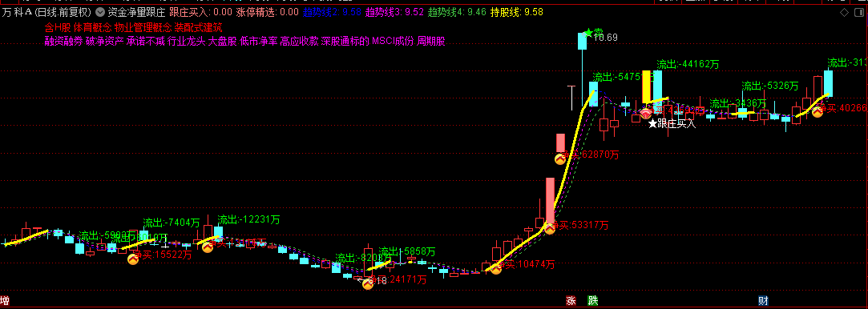Click the 财 marker on the bottom axis
This screenshot has width=868, height=309.
point(763,301)
